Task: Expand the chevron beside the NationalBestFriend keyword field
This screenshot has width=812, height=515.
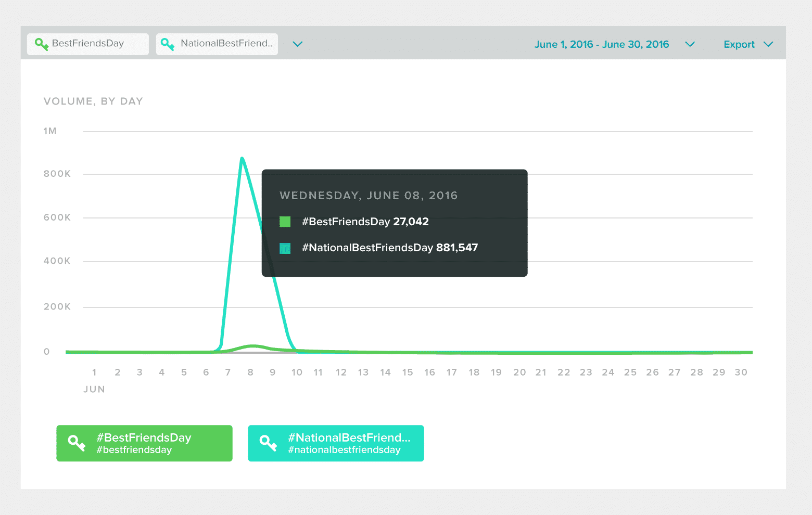Action: (x=297, y=45)
